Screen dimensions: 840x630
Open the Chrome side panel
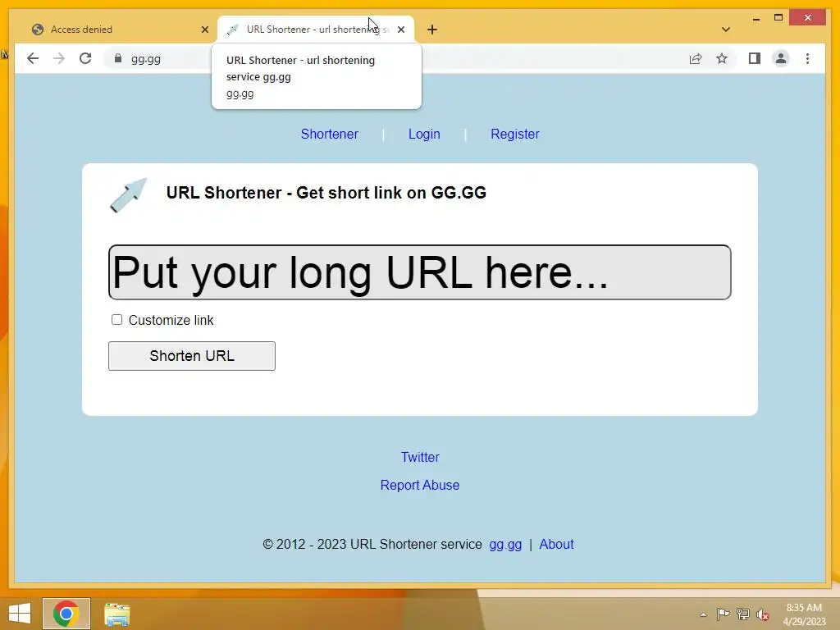pos(755,58)
